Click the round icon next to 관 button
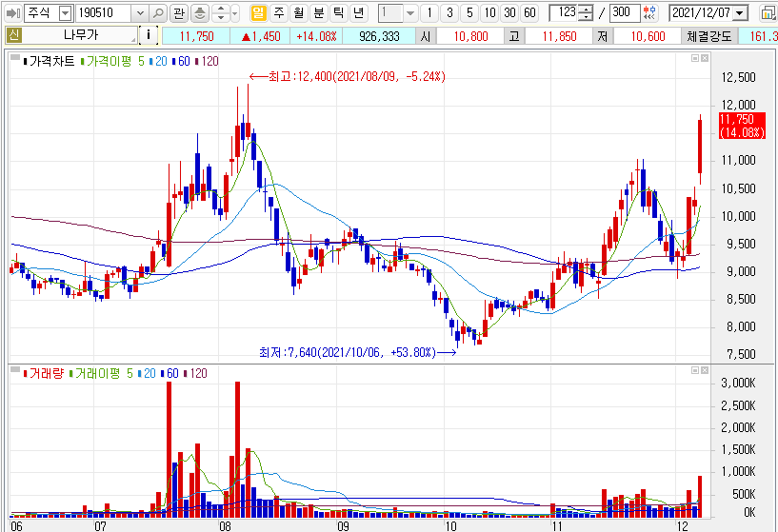This screenshot has width=778, height=532. [x=199, y=13]
